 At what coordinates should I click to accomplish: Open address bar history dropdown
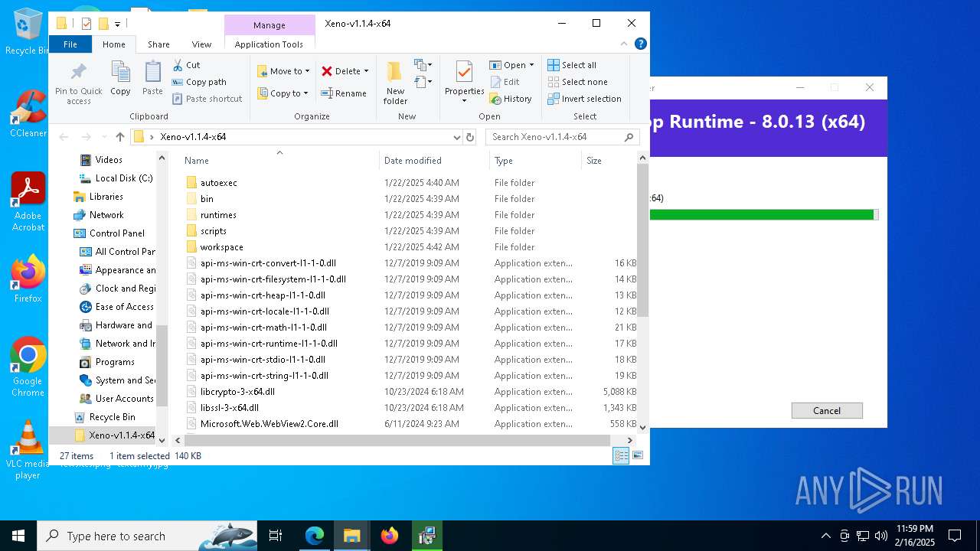pos(457,137)
